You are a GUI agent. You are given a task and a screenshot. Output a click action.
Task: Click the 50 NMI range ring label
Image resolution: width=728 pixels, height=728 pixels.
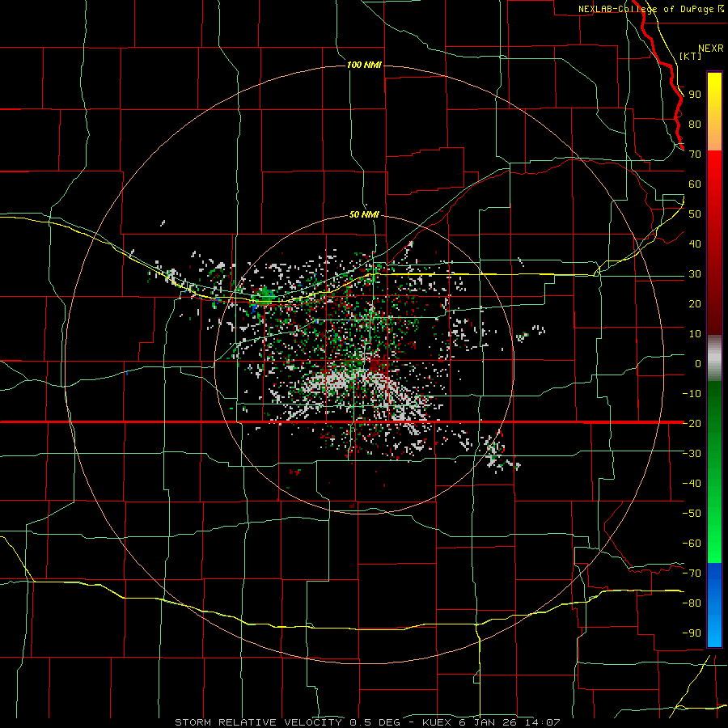(x=364, y=214)
